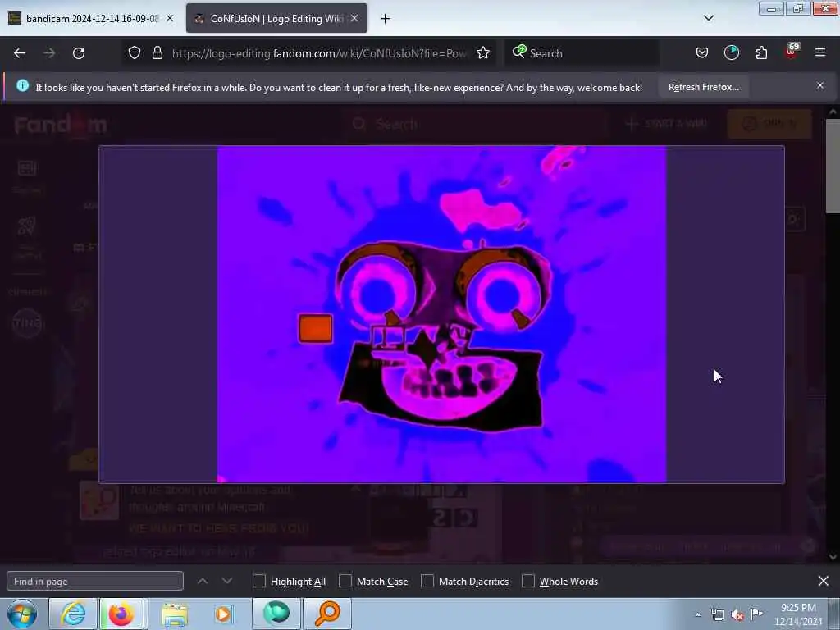This screenshot has width=840, height=630.
Task: Enable the Match Diacritics checkbox
Action: [427, 581]
